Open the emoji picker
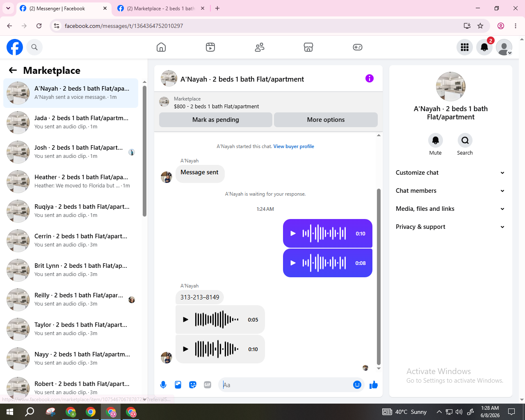The image size is (525, 420). click(x=357, y=385)
